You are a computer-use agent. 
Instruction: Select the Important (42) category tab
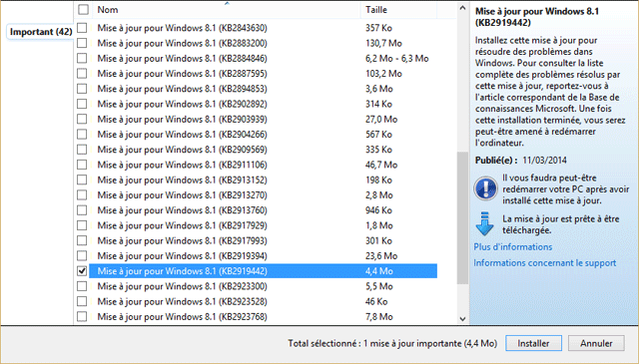pos(41,32)
